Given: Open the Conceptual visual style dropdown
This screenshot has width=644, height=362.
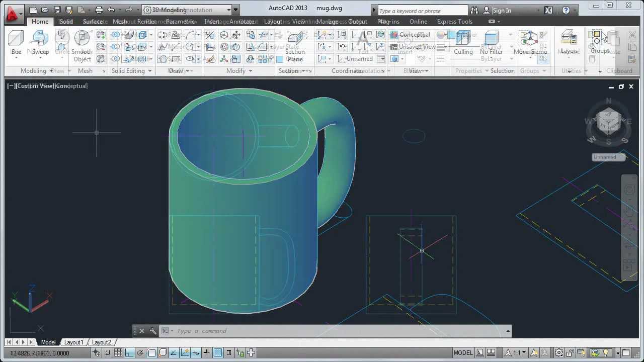Looking at the screenshot, I should click(415, 34).
